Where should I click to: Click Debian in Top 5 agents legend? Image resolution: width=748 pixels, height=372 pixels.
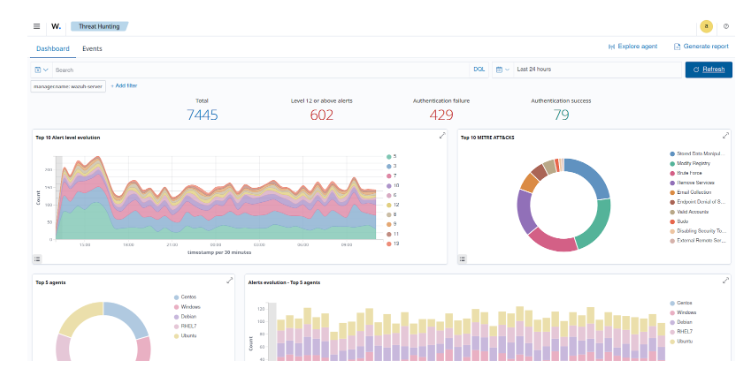pos(185,317)
